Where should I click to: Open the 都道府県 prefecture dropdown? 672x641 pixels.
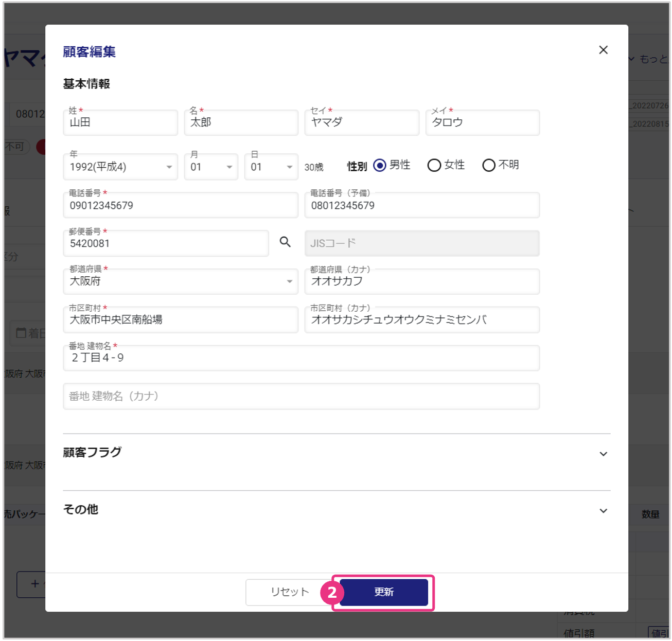point(180,281)
